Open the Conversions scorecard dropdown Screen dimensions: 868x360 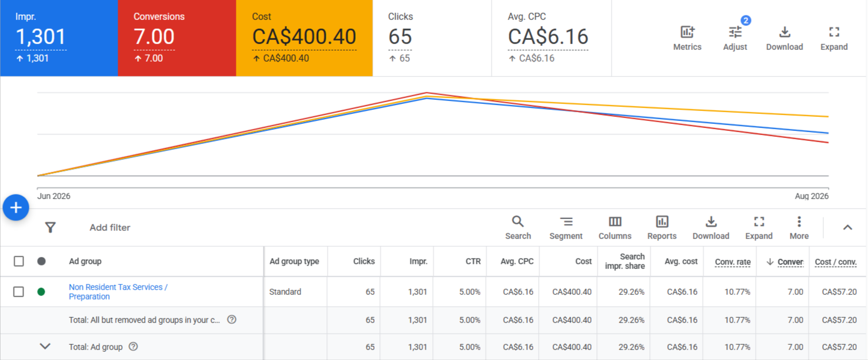coord(177,38)
